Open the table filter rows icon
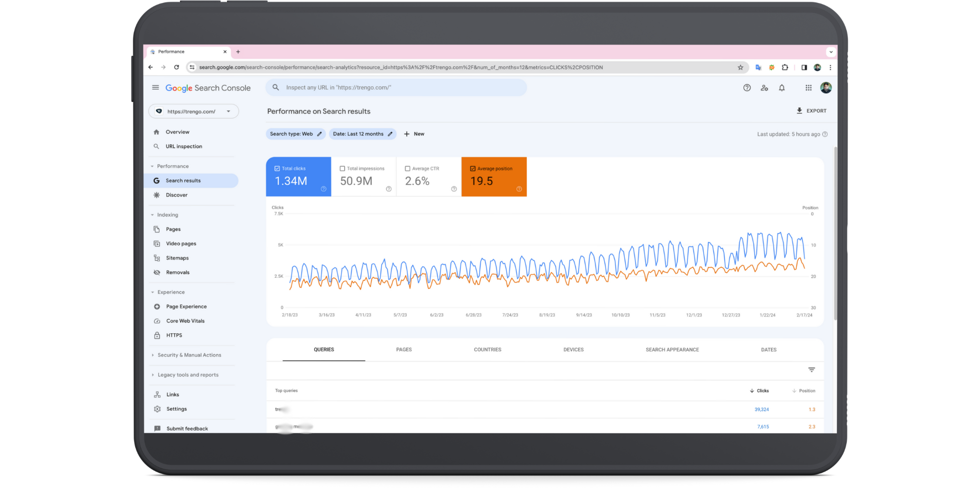The image size is (980, 490). click(811, 370)
